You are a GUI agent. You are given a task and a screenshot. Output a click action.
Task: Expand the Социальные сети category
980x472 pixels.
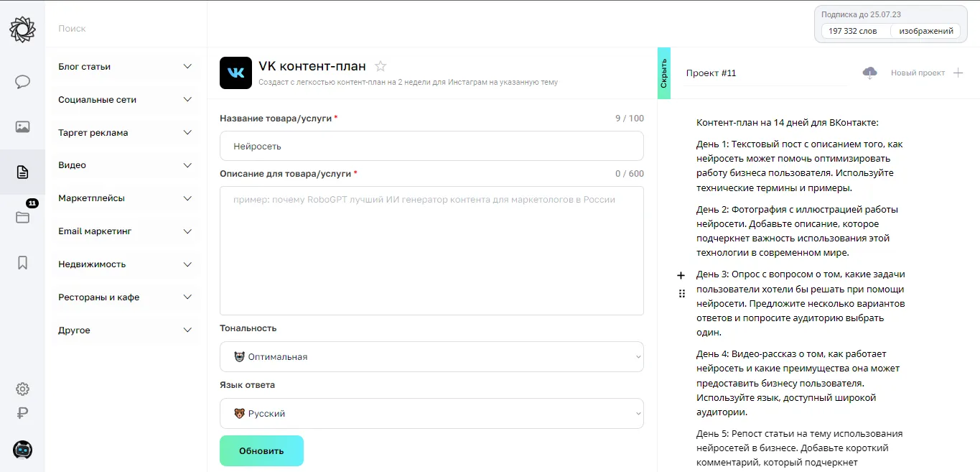tap(126, 100)
